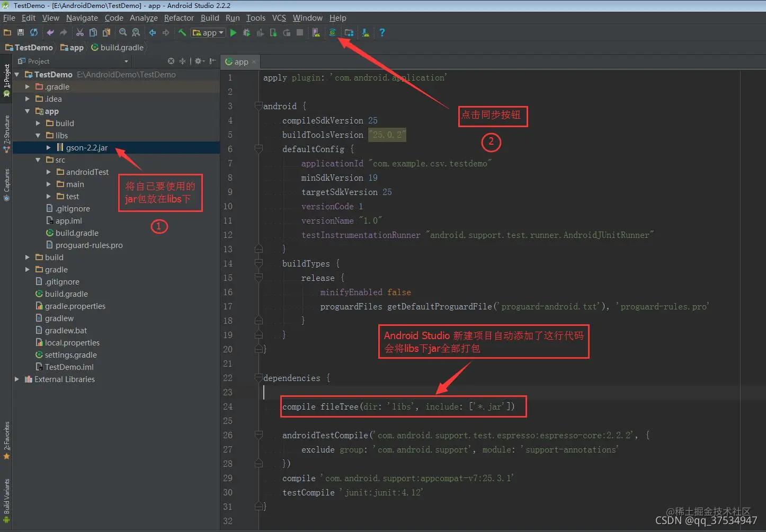Click the navigate Forward arrow icon

pyautogui.click(x=166, y=33)
